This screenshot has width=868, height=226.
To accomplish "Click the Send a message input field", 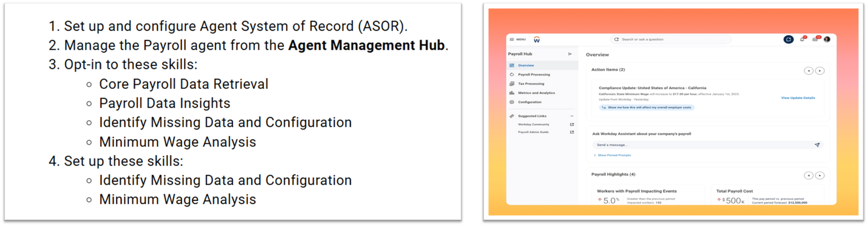I will coord(701,145).
